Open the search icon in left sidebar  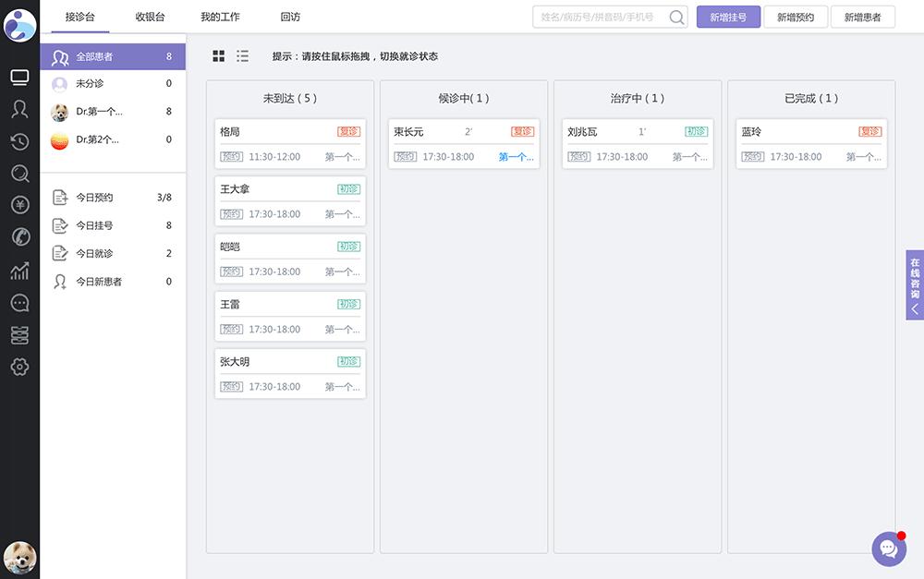click(19, 173)
